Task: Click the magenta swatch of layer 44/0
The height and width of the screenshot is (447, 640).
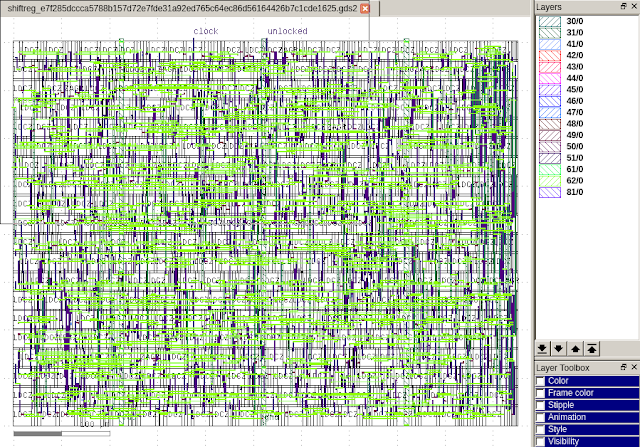Action: click(x=550, y=78)
